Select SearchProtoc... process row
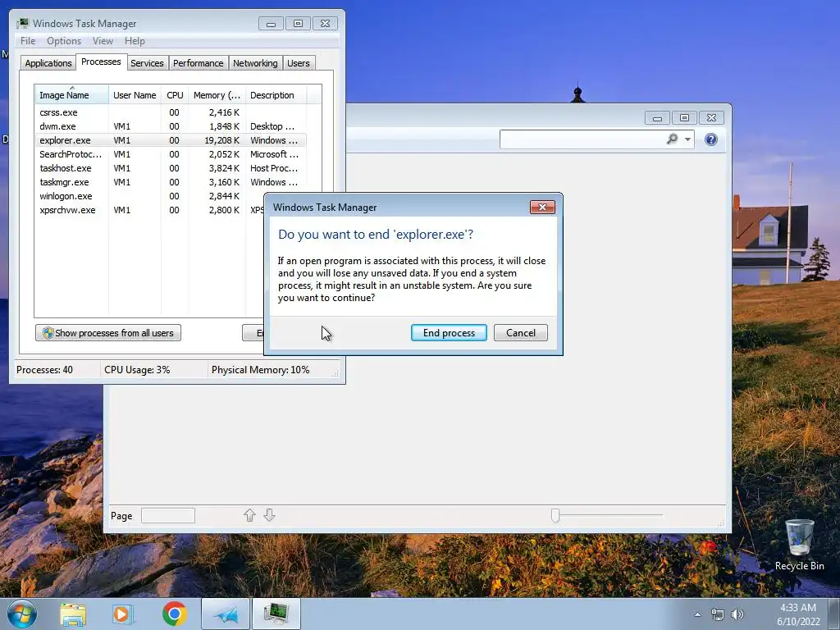The image size is (840, 630). pyautogui.click(x=171, y=154)
